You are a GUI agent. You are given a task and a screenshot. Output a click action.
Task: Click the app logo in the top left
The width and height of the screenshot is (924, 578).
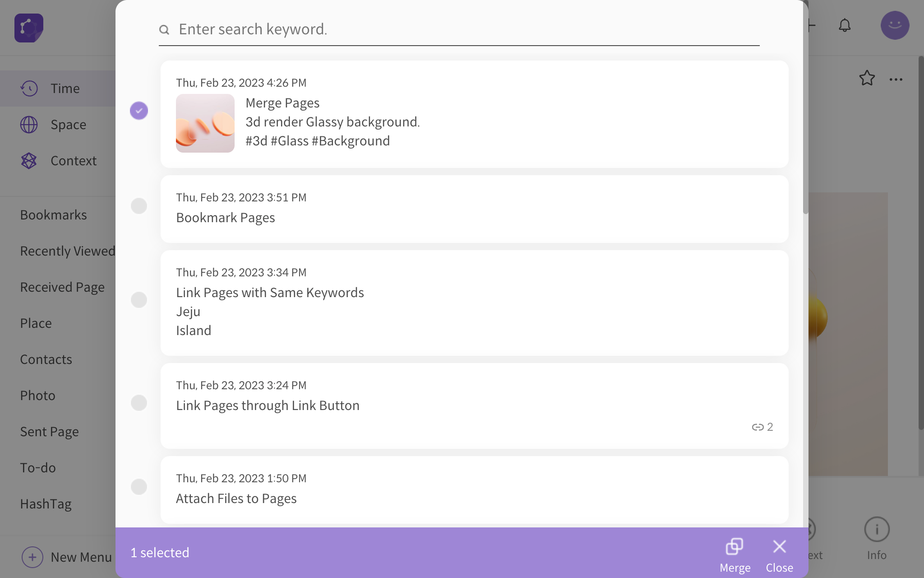tap(29, 28)
